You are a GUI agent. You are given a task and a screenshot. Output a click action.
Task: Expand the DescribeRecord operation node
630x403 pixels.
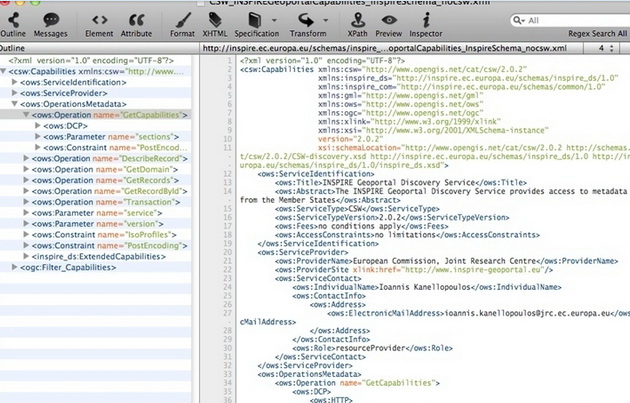click(25, 158)
